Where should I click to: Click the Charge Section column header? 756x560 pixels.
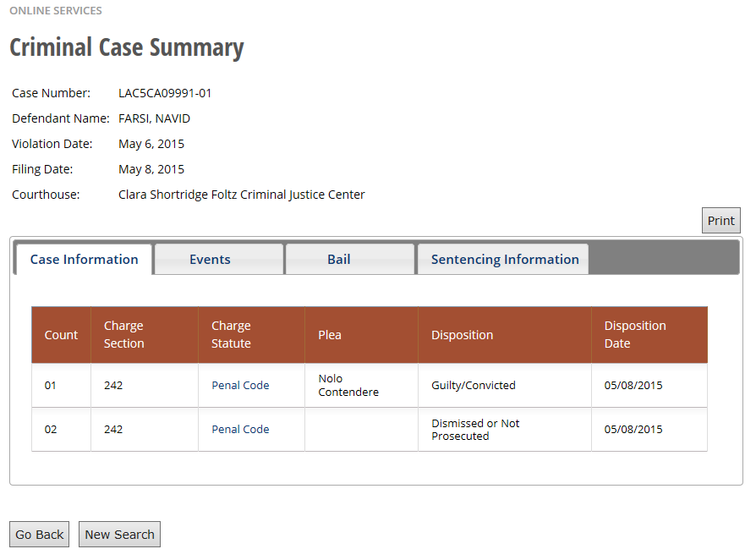click(145, 335)
